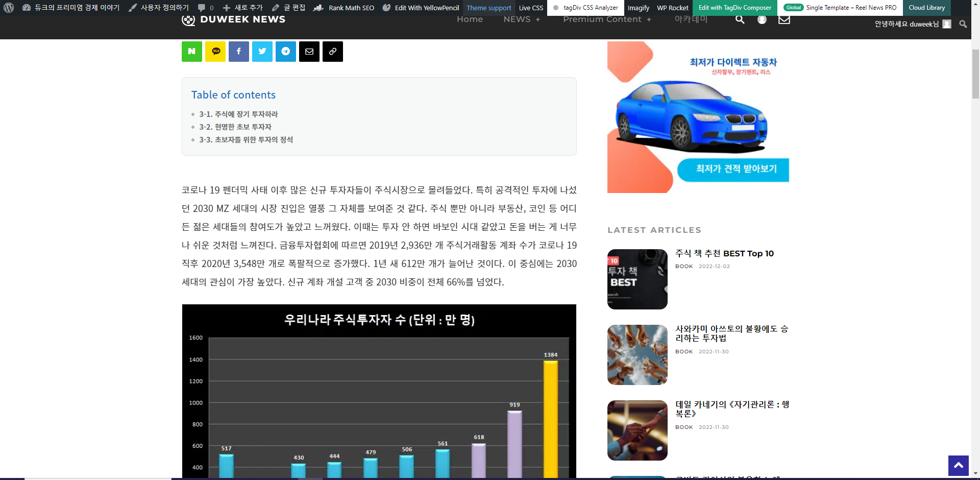Open Theme support admin item
980x480 pixels.
pos(488,8)
